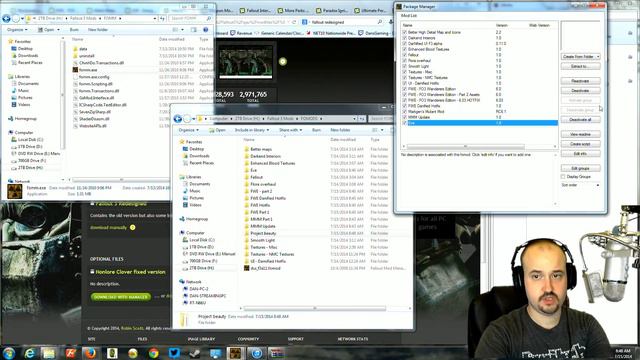This screenshot has height=360, width=640.
Task: Click Burn in the FOMODS window toolbar
Action: coord(316,130)
